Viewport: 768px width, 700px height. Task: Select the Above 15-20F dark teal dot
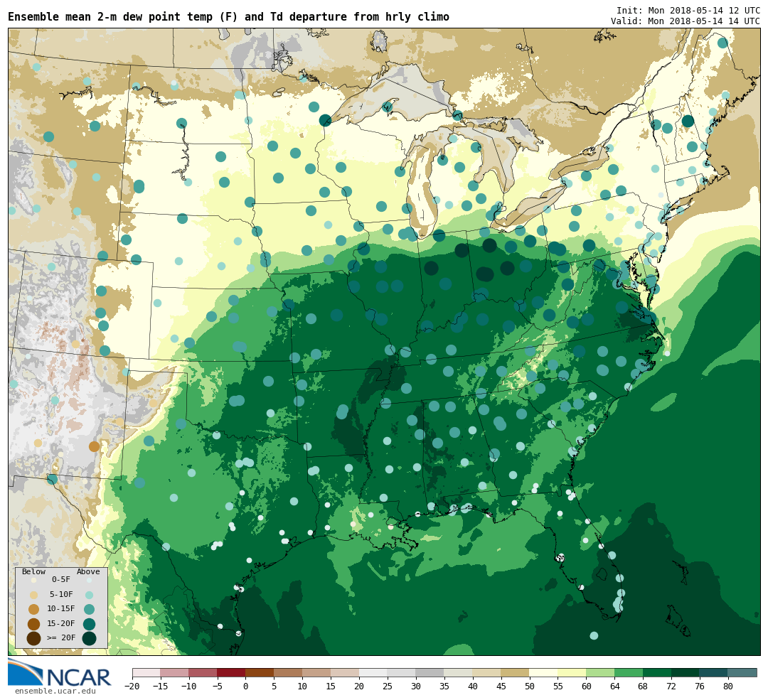[89, 624]
